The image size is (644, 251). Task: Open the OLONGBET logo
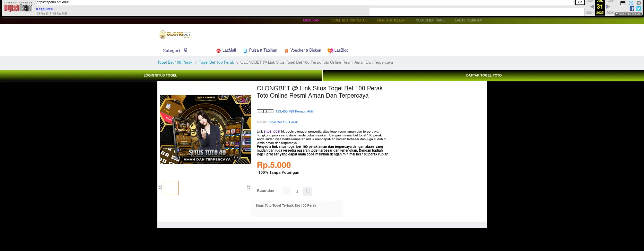click(175, 34)
